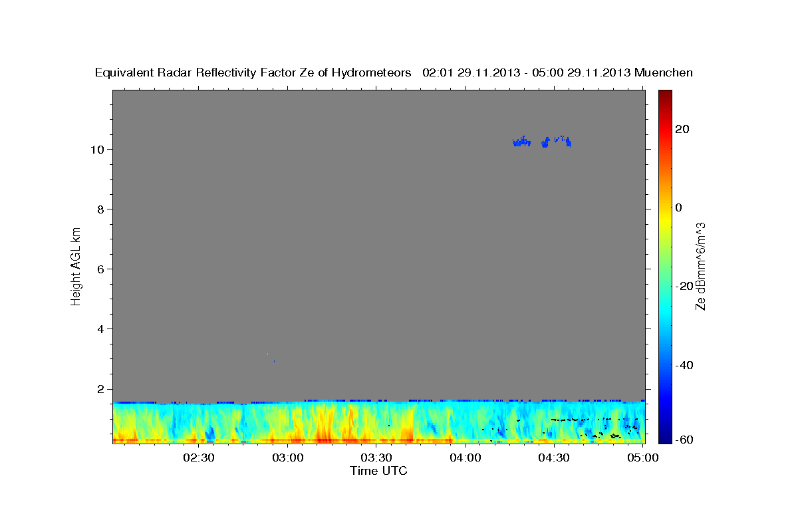Click the 6 km height tick label
This screenshot has width=798, height=532.
(x=101, y=269)
